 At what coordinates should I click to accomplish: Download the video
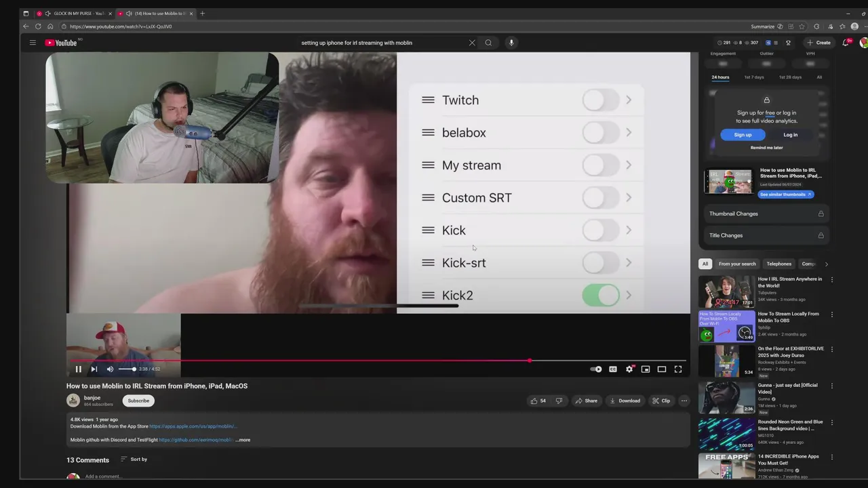tap(625, 401)
